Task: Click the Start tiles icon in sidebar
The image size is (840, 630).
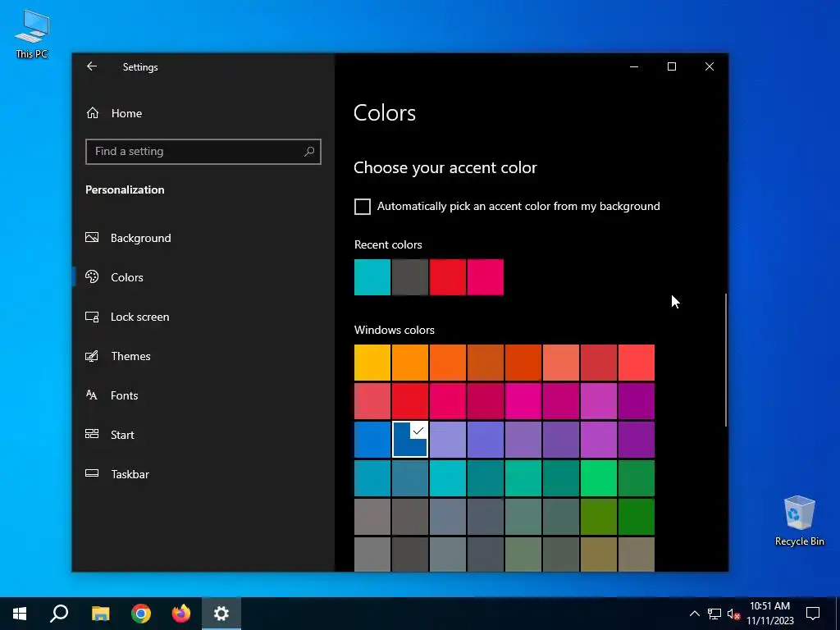Action: (x=92, y=434)
